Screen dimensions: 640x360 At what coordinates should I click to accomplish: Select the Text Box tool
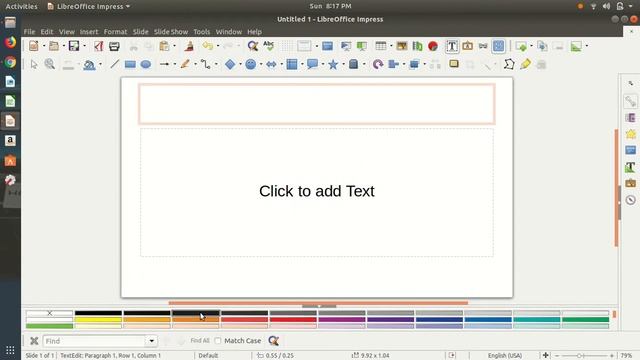coord(452,46)
